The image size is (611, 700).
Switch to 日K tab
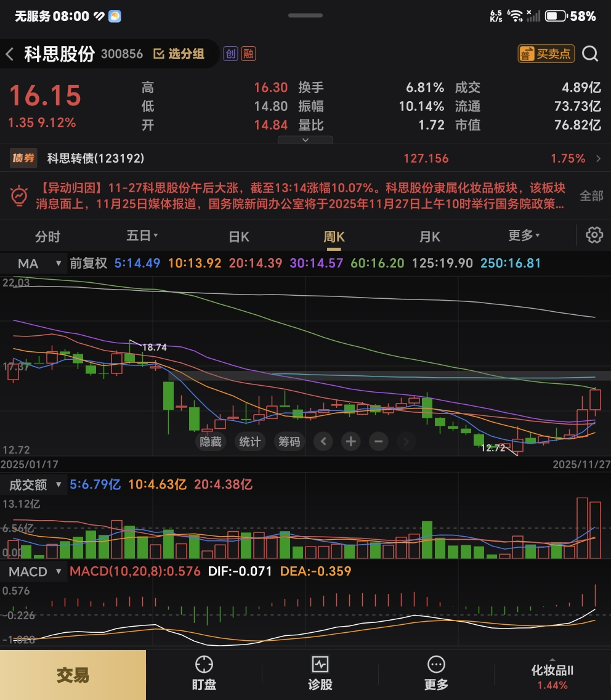[239, 236]
